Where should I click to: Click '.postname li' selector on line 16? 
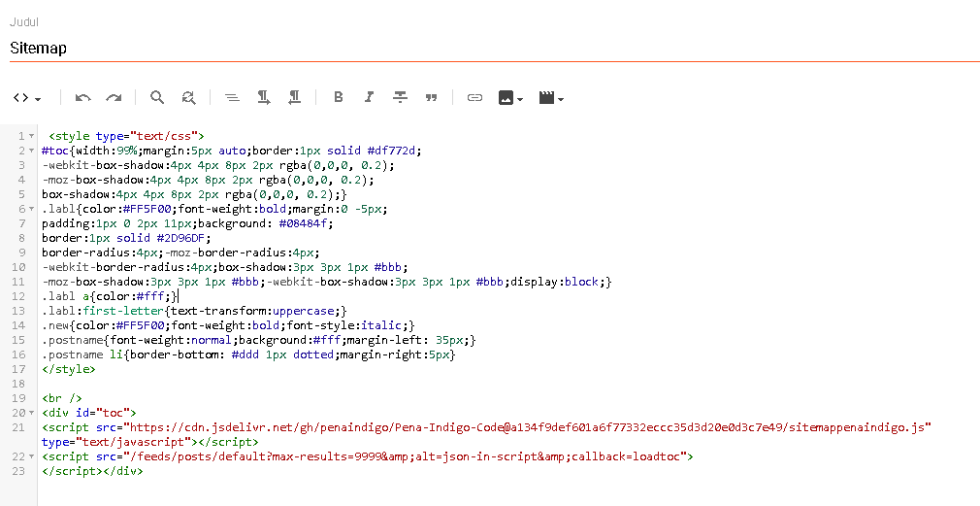82,354
